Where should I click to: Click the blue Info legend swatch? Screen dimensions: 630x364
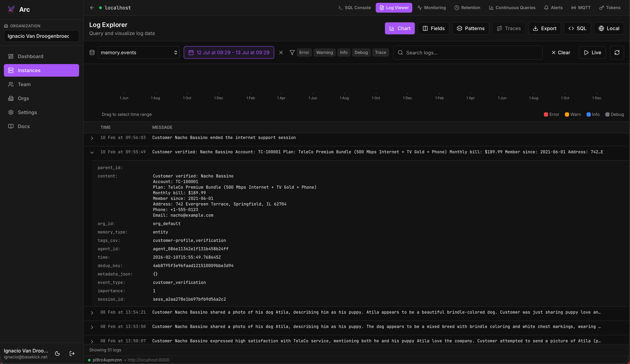click(589, 114)
